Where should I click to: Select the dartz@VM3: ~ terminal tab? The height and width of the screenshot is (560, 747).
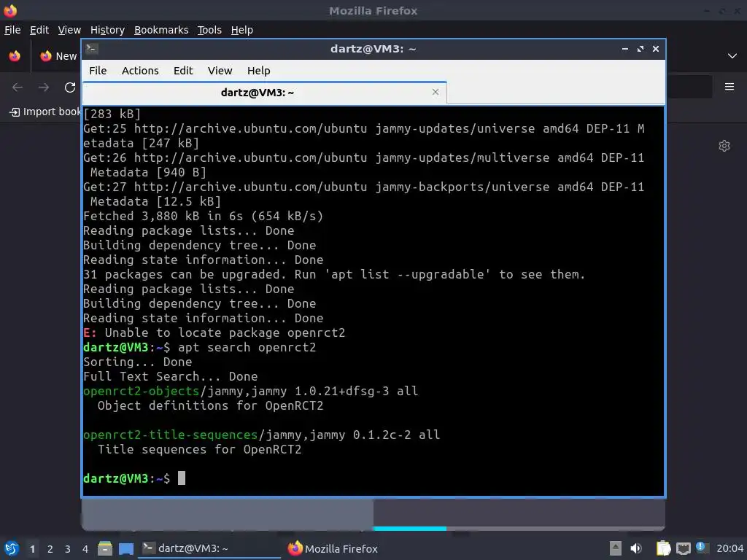click(x=264, y=93)
